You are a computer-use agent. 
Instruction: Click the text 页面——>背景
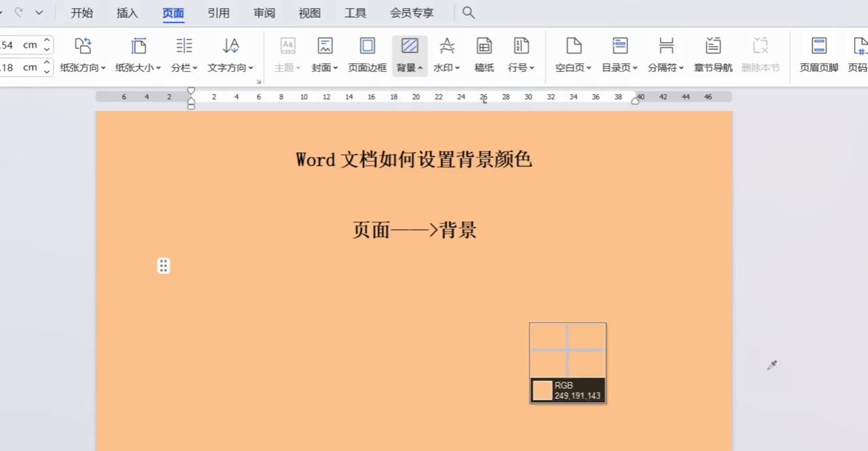[x=414, y=230]
